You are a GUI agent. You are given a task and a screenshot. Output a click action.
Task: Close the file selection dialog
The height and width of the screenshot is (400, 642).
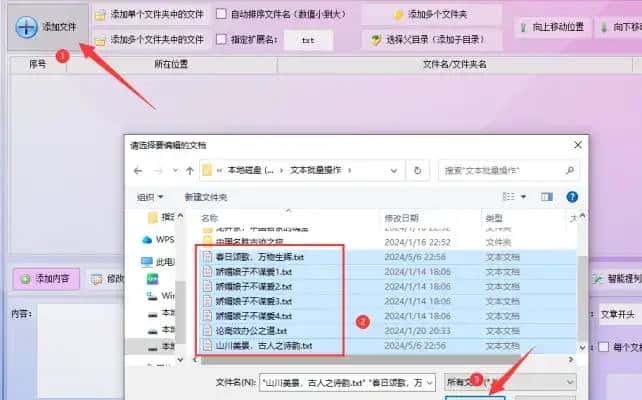click(578, 145)
